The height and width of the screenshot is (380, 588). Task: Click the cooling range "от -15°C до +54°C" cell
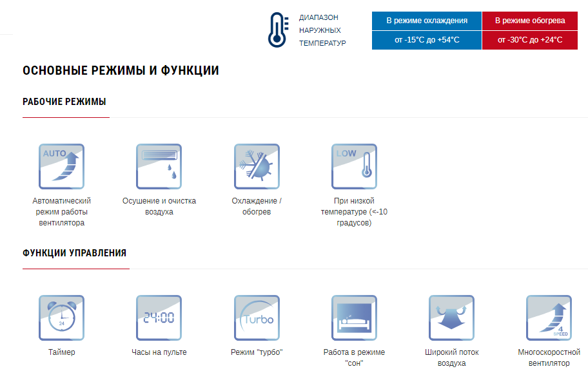point(427,40)
